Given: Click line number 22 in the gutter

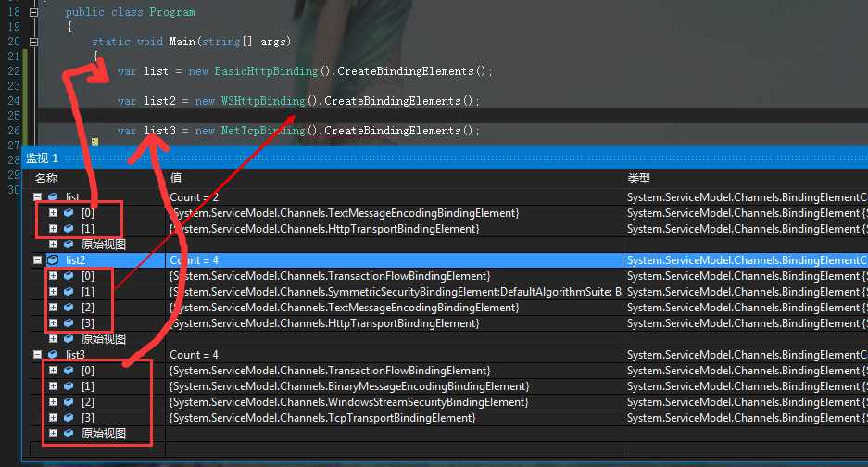Looking at the screenshot, I should click(x=13, y=71).
